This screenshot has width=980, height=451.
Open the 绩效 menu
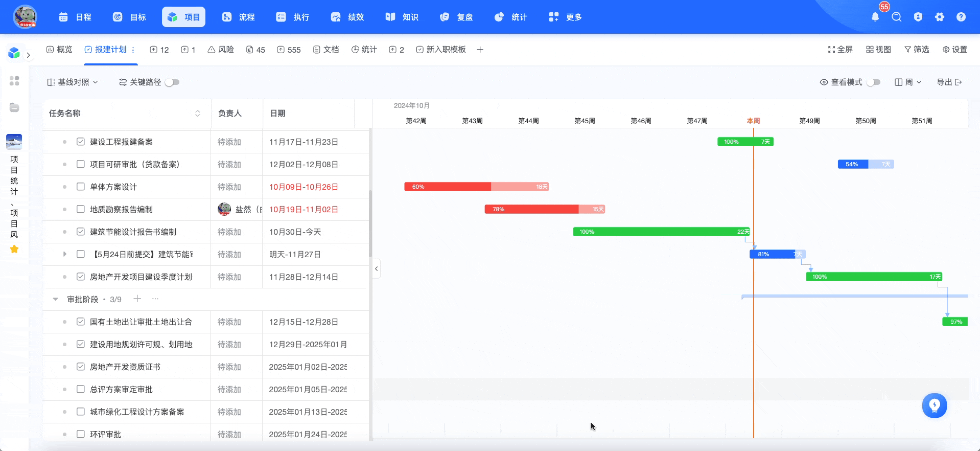tap(347, 17)
